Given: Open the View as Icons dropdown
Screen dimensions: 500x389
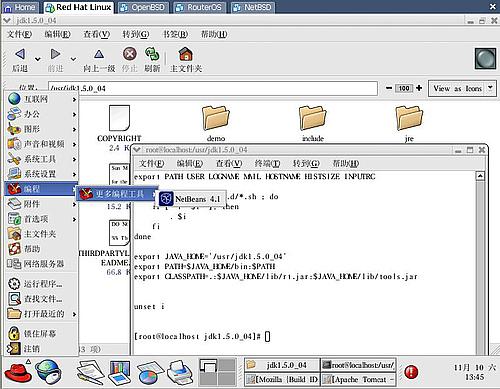Looking at the screenshot, I should click(x=462, y=88).
